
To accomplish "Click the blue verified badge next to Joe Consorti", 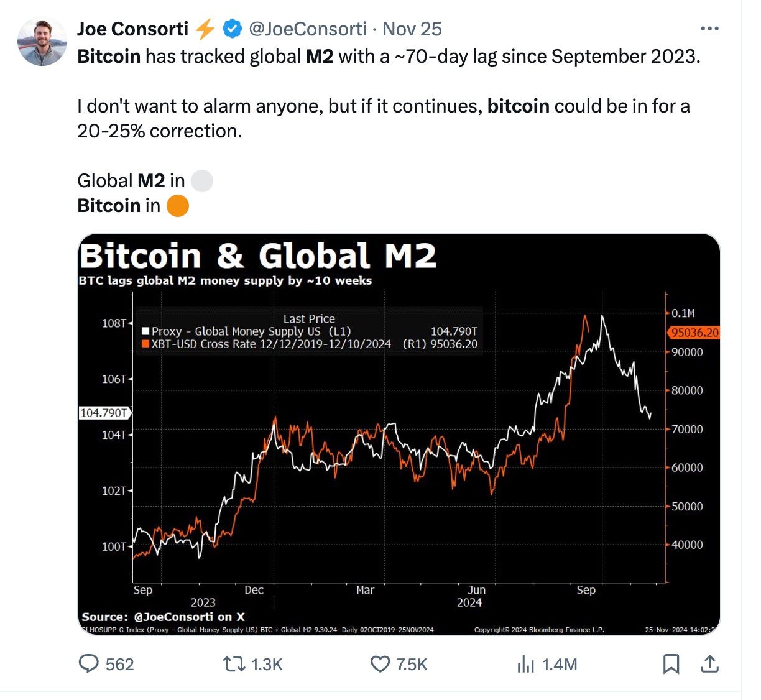I will (x=231, y=28).
